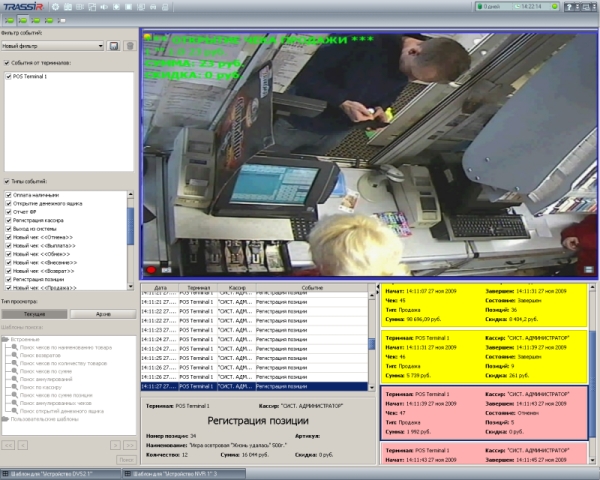Screen dimensions: 600x480
Task: Click the events table vertical scrollbar thumb
Action: 371,344
